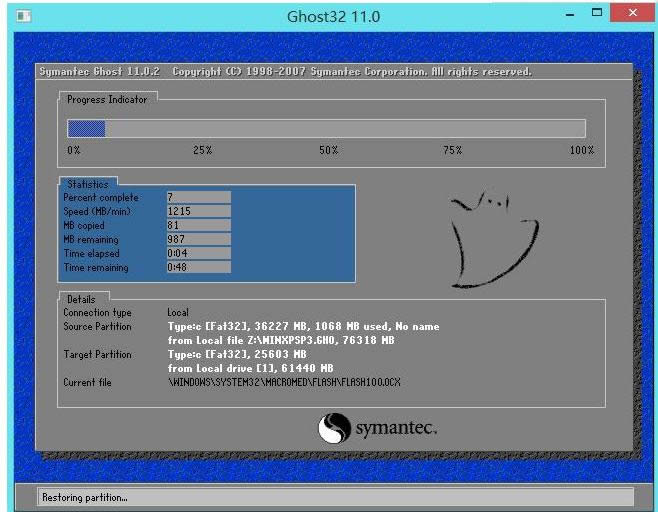
Task: Select the Percent complete value field
Action: 198,197
